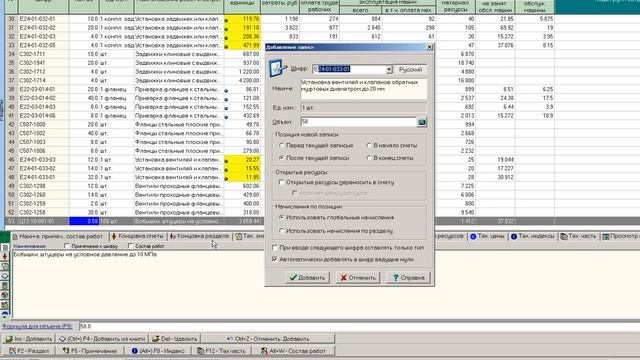Click the Отменить button in the dialog
The width and height of the screenshot is (640, 360).
(358, 278)
